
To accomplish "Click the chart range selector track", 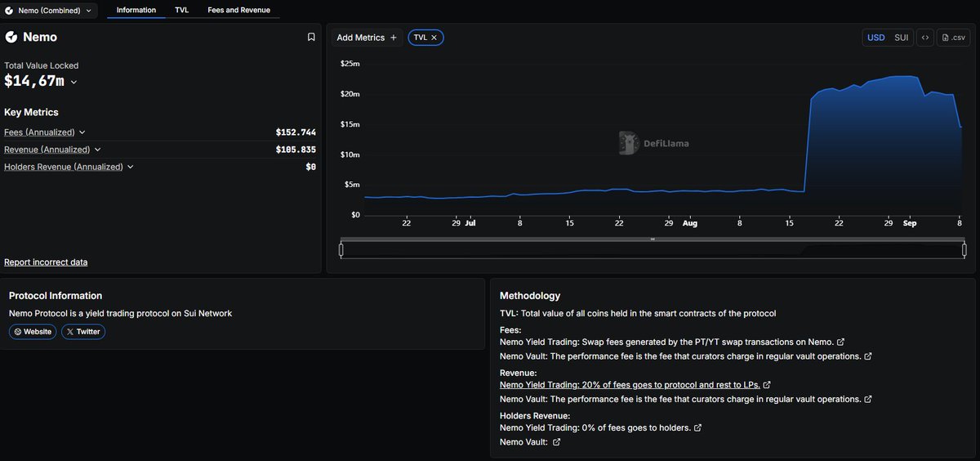I will click(653, 249).
